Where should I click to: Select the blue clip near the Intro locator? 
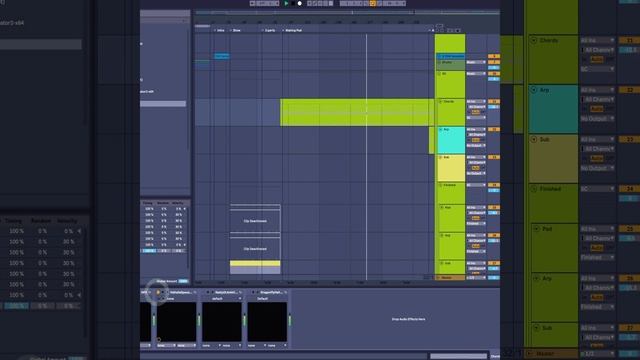tap(222, 56)
